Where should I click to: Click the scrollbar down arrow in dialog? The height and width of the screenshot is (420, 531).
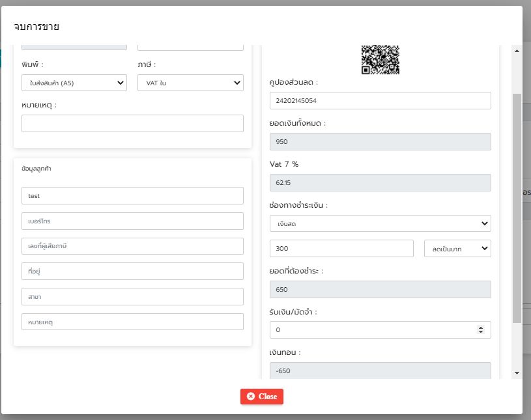click(x=517, y=373)
